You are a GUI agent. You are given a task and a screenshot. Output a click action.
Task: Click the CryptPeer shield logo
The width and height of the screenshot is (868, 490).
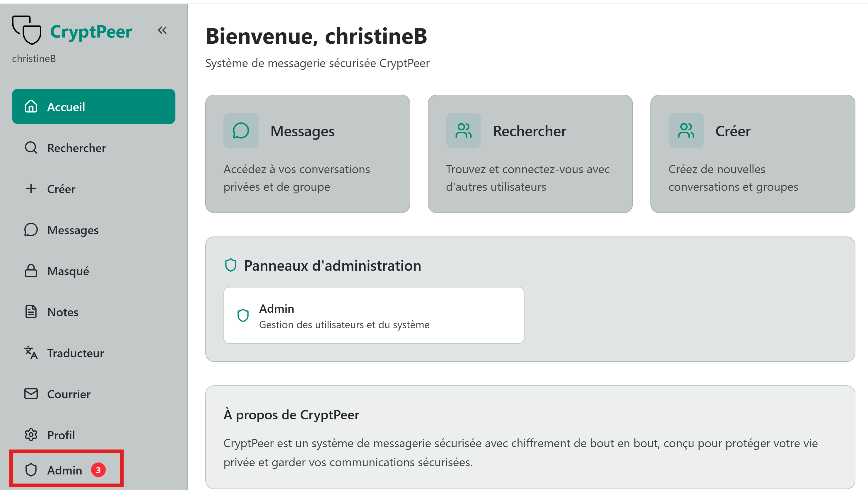pyautogui.click(x=27, y=30)
